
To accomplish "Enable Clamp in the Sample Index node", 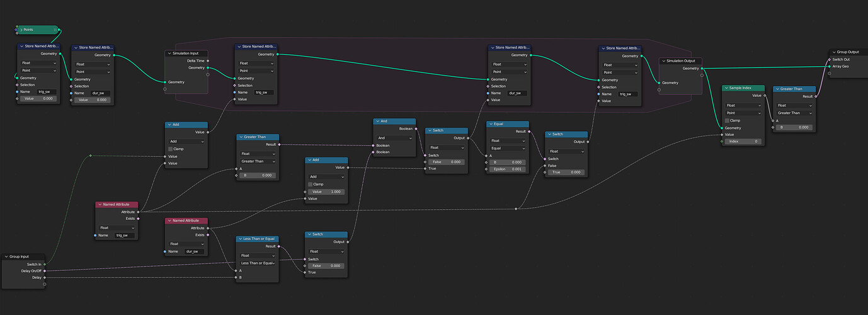I will (x=728, y=120).
